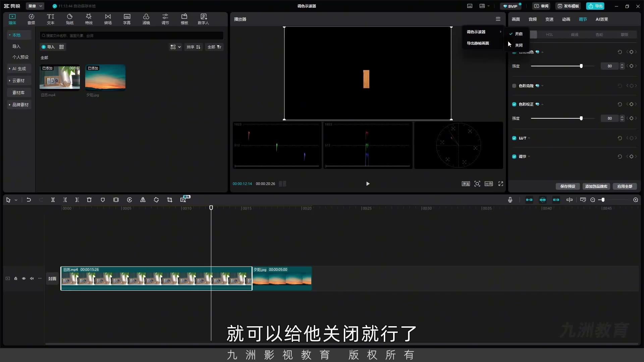This screenshot has width=644, height=362.
Task: Open the 转场 transitions panel icon
Action: pos(108,19)
